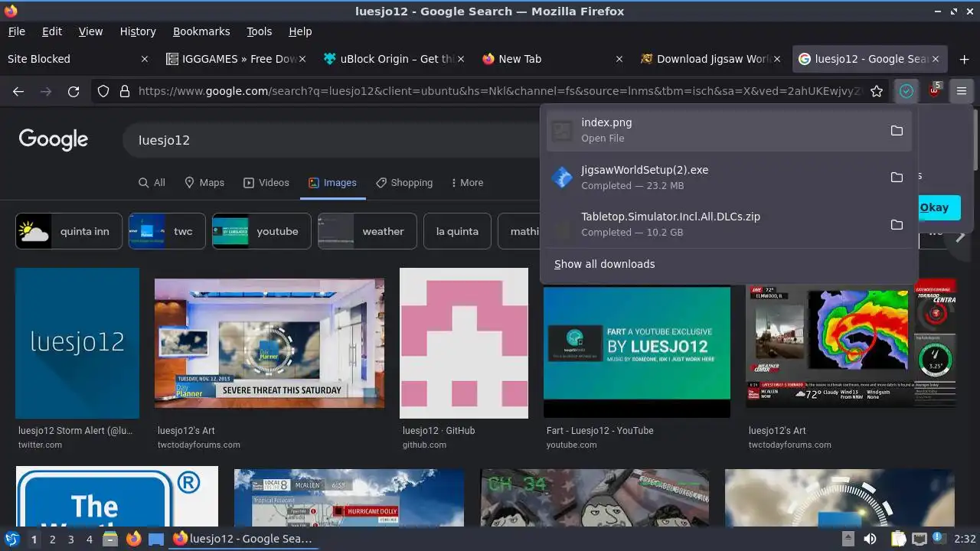
Task: Open the Edit menu
Action: (52, 31)
